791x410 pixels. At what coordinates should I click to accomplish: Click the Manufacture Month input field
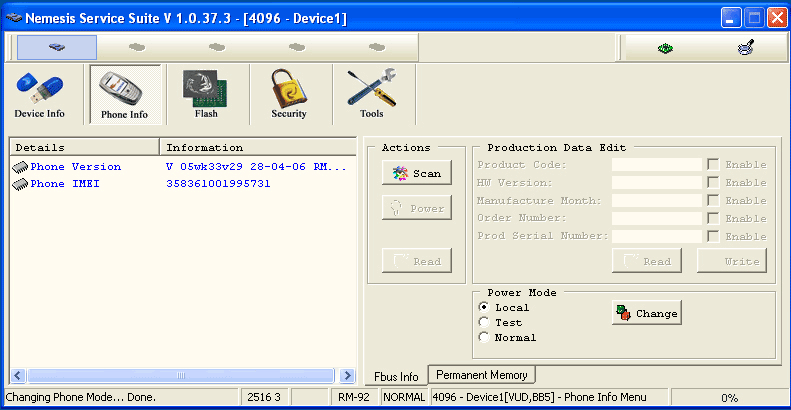click(x=657, y=200)
